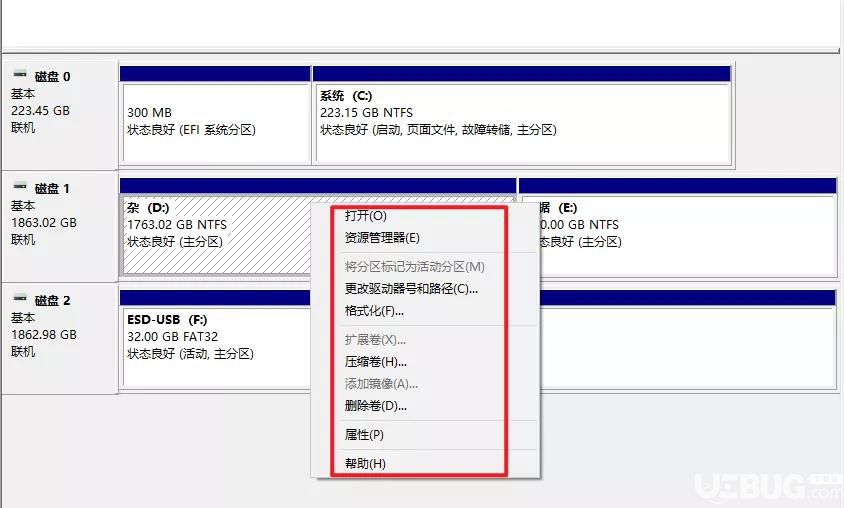This screenshot has width=844, height=508.
Task: Select 更改驱动器号和路径(C)... menu entry
Action: tap(411, 289)
